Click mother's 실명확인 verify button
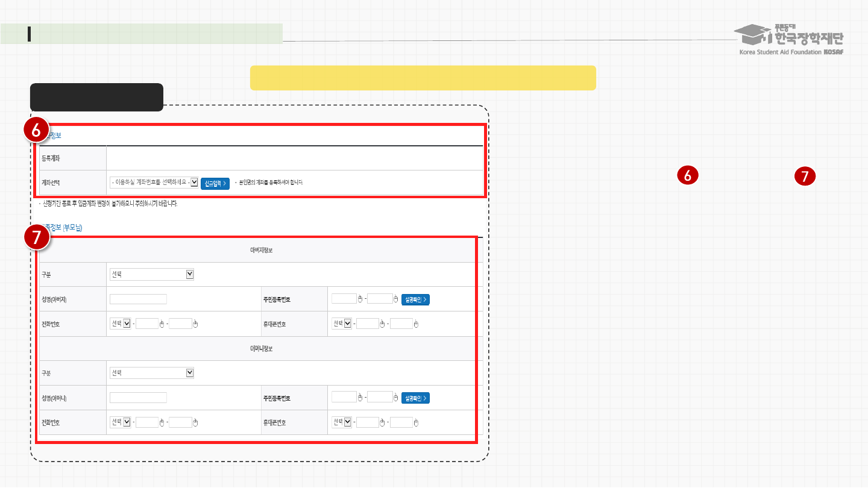Image resolution: width=868 pixels, height=488 pixels. click(x=415, y=398)
